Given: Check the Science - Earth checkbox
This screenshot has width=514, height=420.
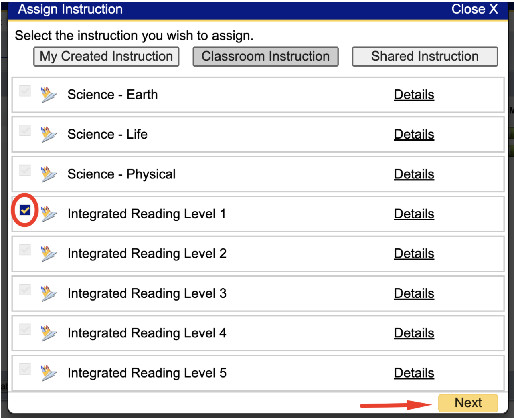Looking at the screenshot, I should [x=25, y=91].
